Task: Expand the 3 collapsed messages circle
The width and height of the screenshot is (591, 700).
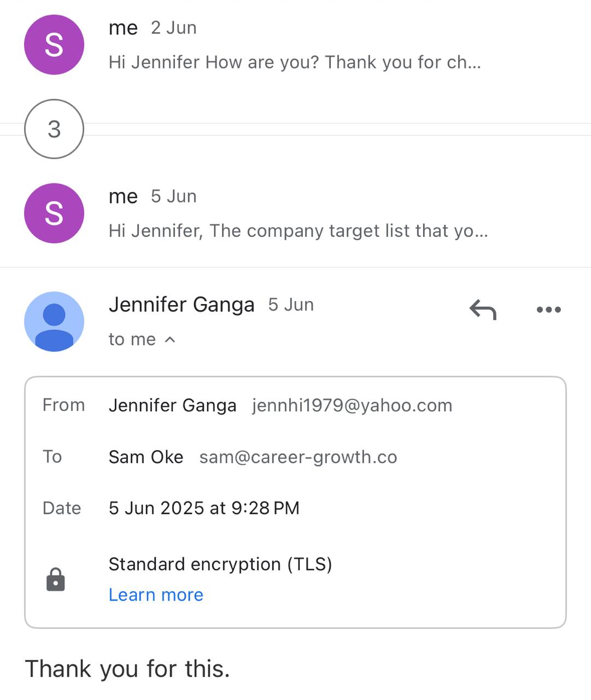Action: [x=54, y=129]
